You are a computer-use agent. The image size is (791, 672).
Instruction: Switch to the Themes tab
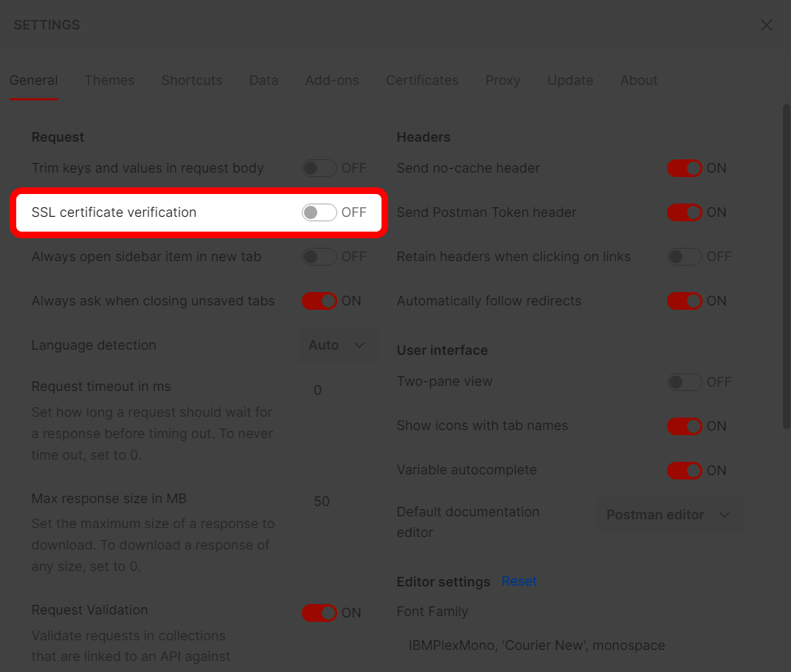pyautogui.click(x=109, y=80)
